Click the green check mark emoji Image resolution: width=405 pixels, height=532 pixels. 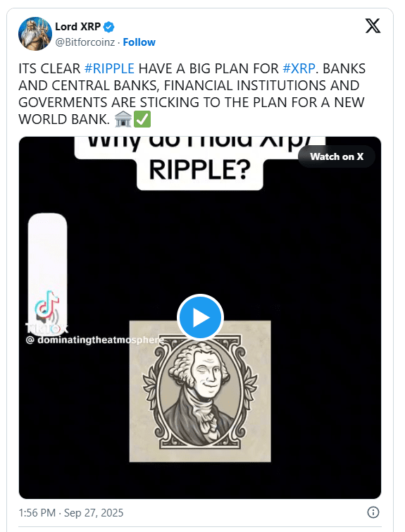point(142,119)
